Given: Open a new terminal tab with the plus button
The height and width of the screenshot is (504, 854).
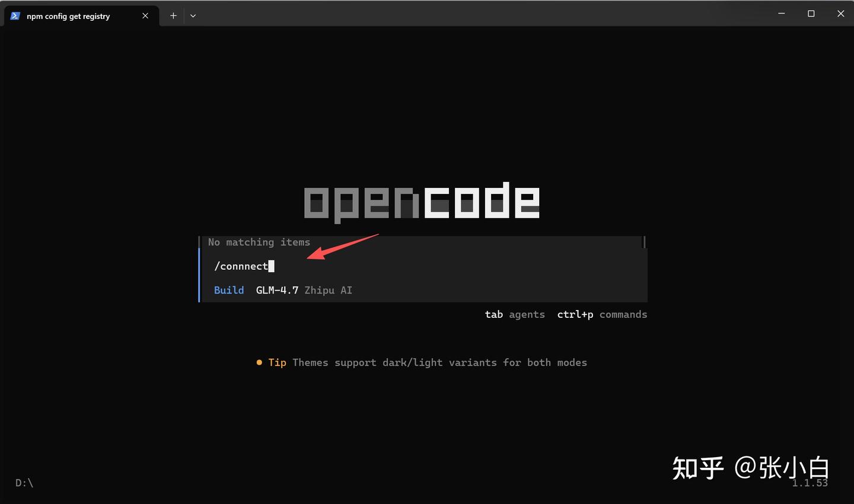Looking at the screenshot, I should (x=173, y=16).
